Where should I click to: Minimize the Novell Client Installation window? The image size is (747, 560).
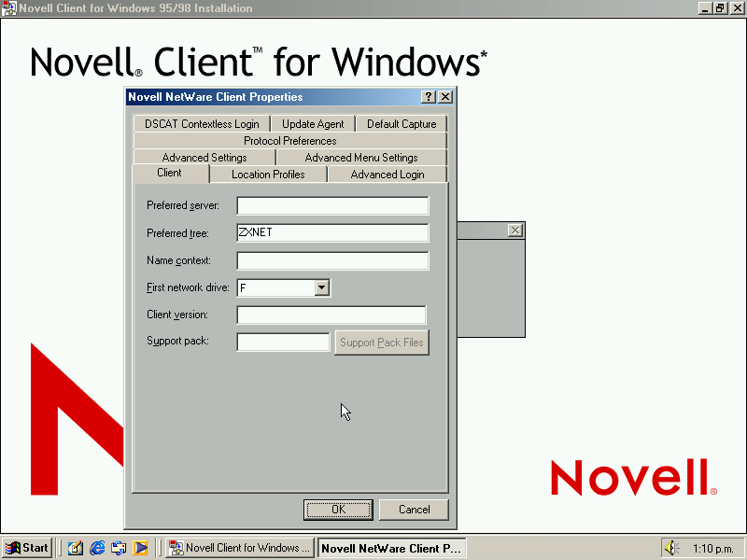[706, 8]
